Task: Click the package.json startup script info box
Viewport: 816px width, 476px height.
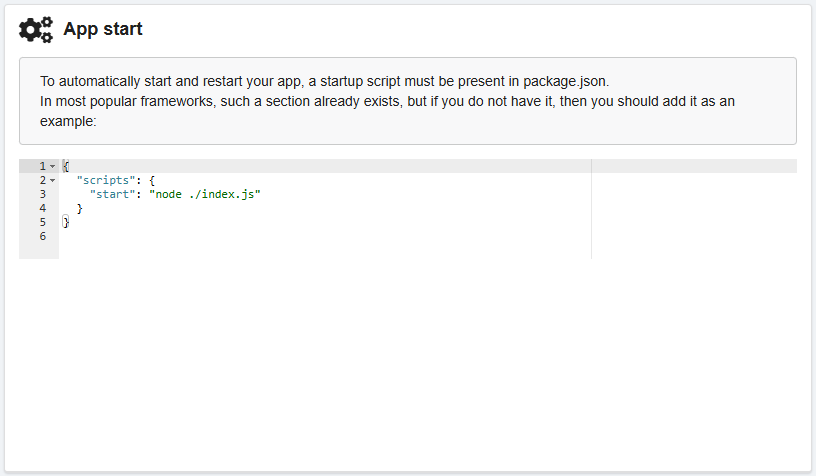Action: click(x=407, y=101)
